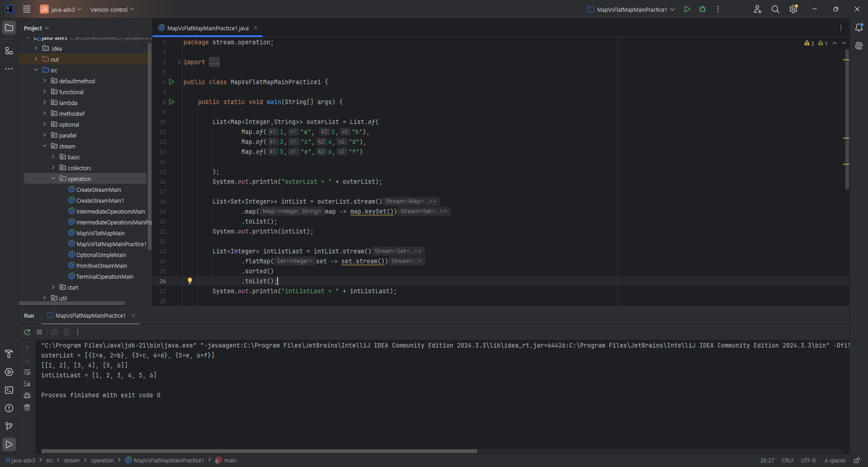Open TerminalOperationMain in the project tree
The width and height of the screenshot is (868, 467).
104,276
